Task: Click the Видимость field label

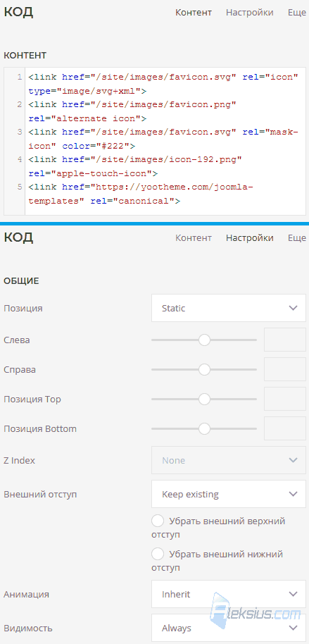Action: (x=28, y=628)
